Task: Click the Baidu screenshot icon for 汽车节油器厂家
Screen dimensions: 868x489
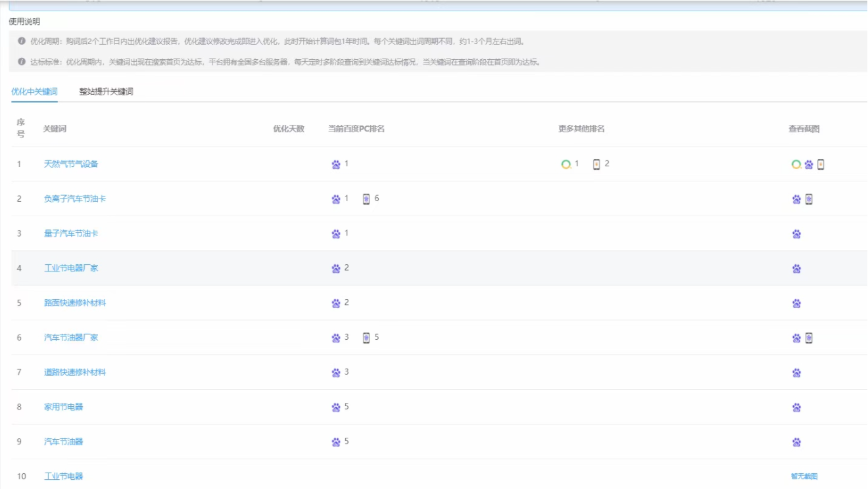Action: pyautogui.click(x=796, y=338)
